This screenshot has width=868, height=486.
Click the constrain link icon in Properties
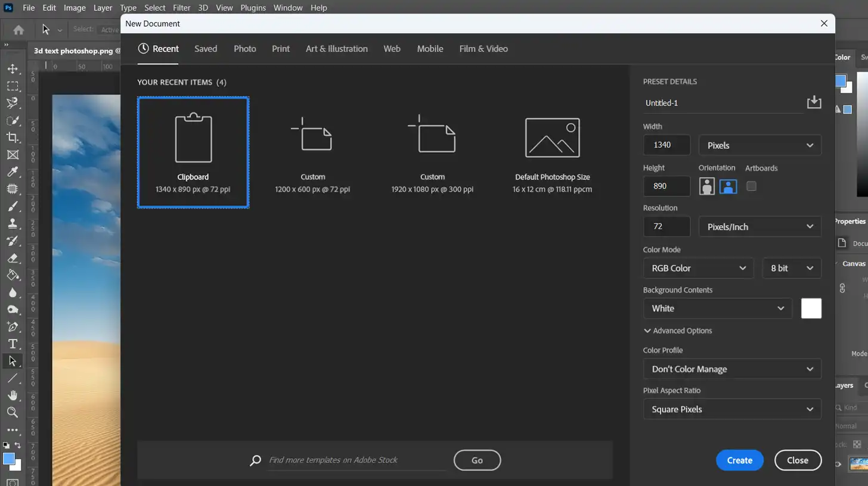pos(842,288)
